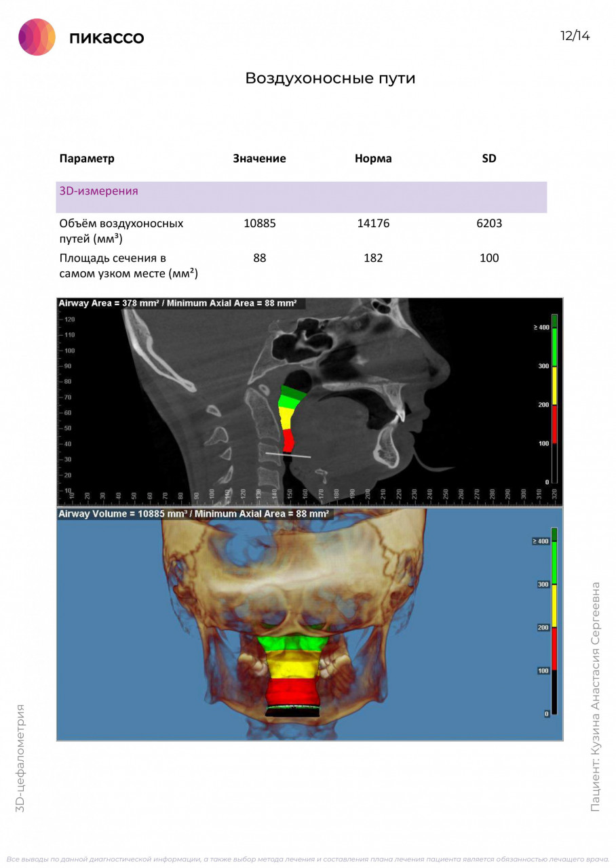Select the "Воздухоносные пути" heading
The image size is (616, 868).
[x=330, y=78]
